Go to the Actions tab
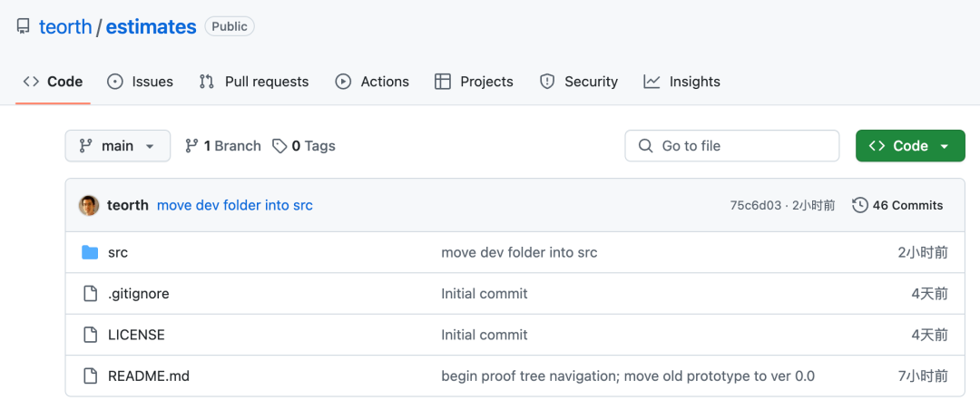Viewport: 980px width, 410px height. point(372,82)
